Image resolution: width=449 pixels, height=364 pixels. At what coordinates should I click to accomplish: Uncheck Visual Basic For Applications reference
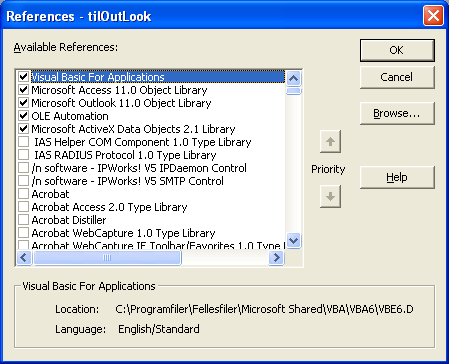point(23,77)
